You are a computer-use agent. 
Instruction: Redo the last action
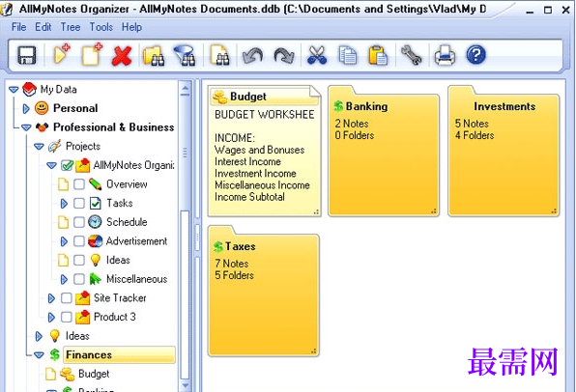click(x=284, y=56)
